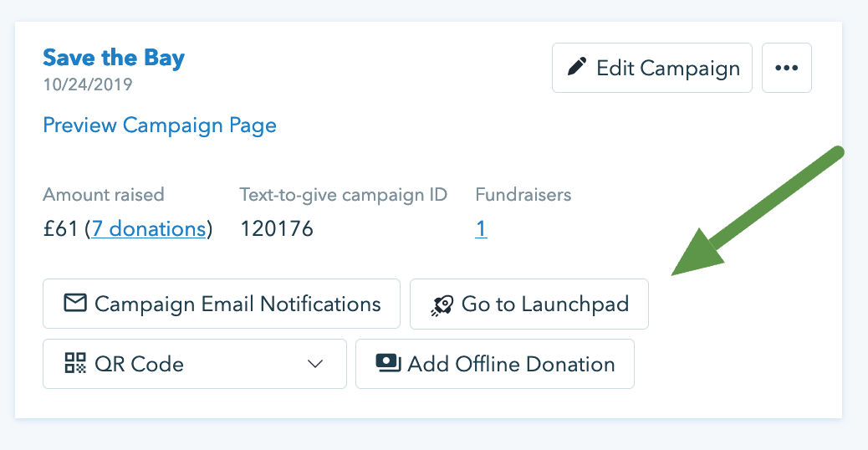Click the campaign date 10/24/2019
This screenshot has height=450, width=868.
(88, 84)
